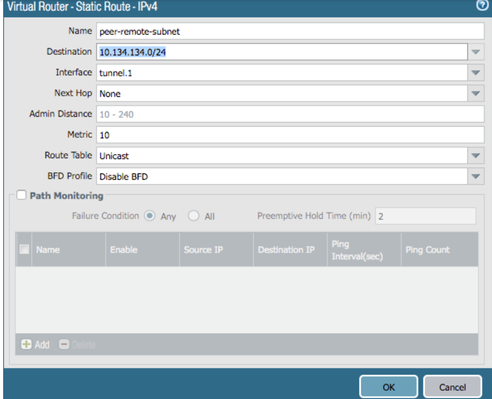Click the green Add plus icon
The width and height of the screenshot is (492, 399).
click(x=26, y=344)
